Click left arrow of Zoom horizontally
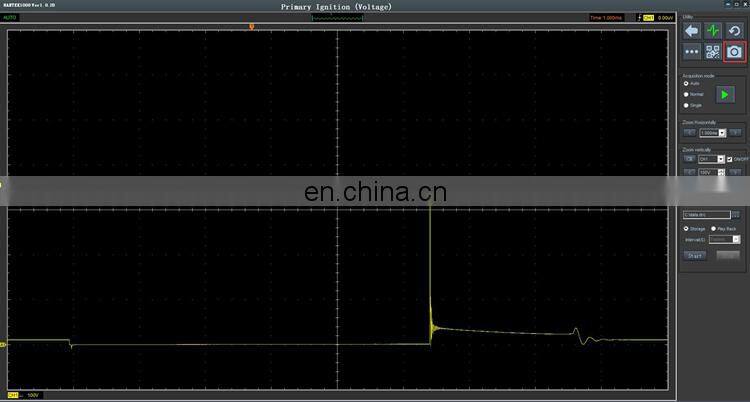 (x=688, y=132)
